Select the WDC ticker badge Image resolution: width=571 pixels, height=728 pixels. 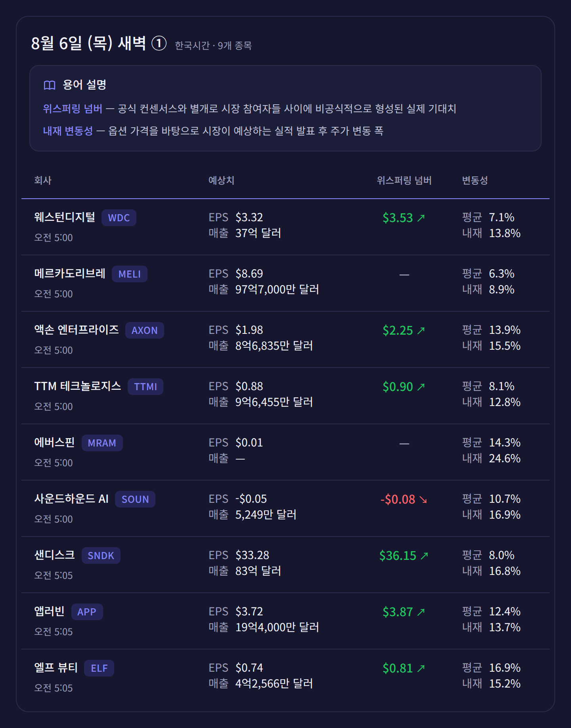(x=119, y=218)
